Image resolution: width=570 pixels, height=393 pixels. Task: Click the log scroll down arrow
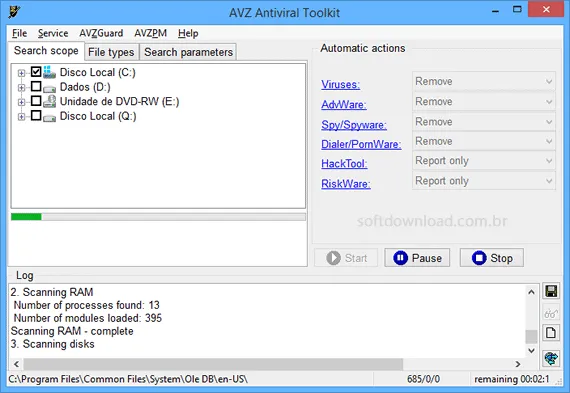click(x=531, y=350)
